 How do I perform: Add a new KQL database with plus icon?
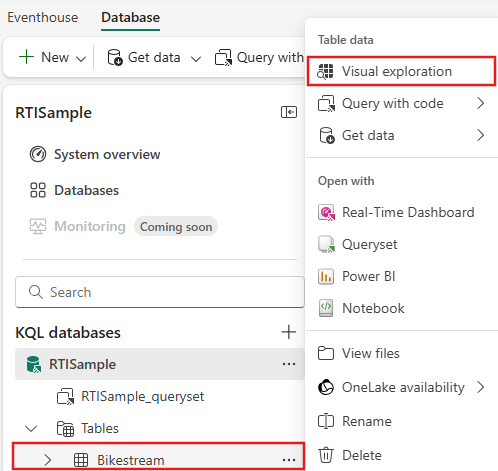[289, 332]
